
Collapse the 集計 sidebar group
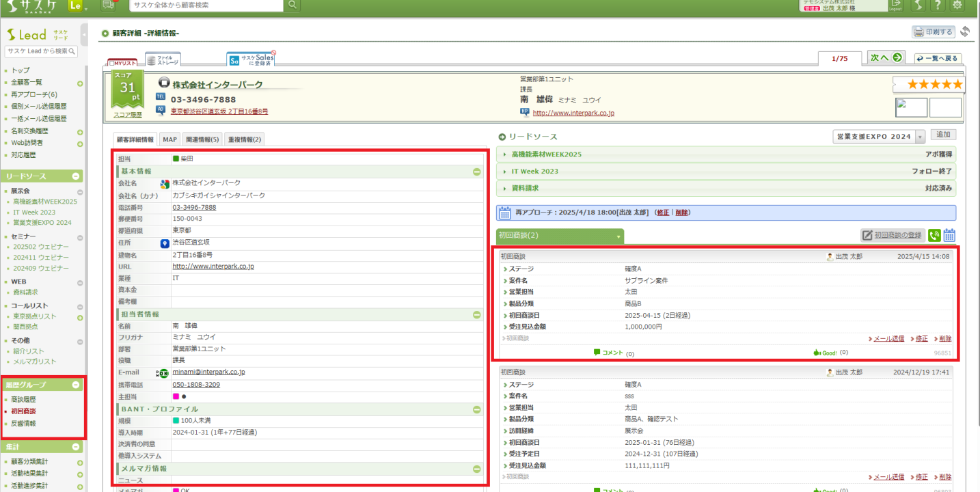click(x=76, y=447)
